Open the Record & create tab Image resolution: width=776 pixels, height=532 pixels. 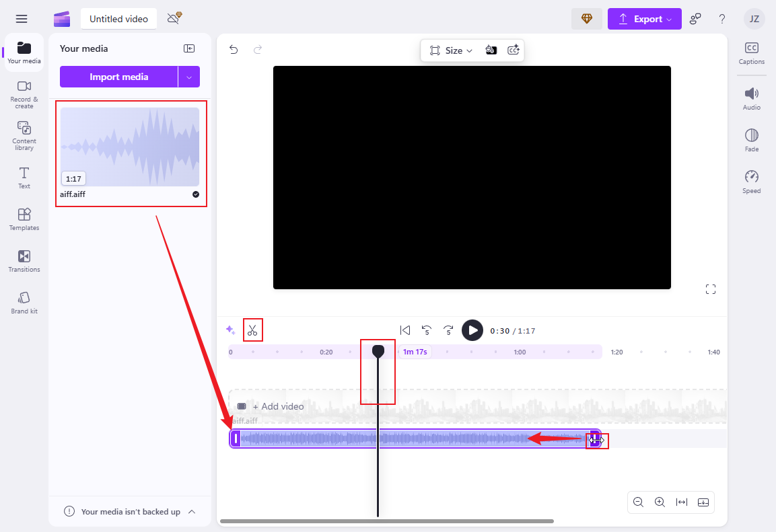click(24, 94)
